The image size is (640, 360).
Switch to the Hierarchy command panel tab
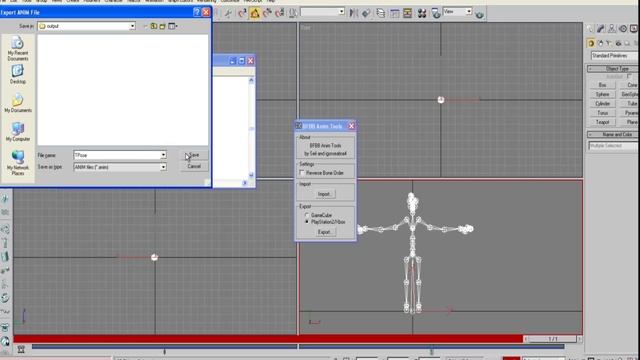pyautogui.click(x=612, y=29)
